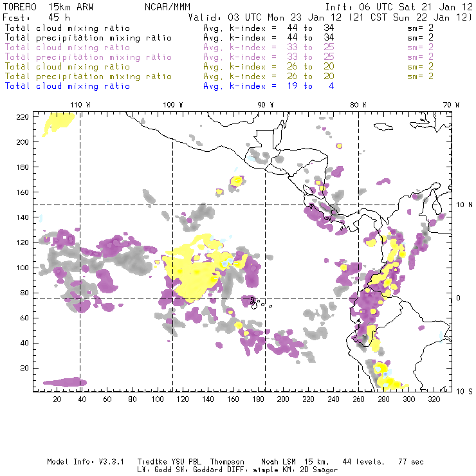Click the "70 W" longitude label

pos(451,105)
